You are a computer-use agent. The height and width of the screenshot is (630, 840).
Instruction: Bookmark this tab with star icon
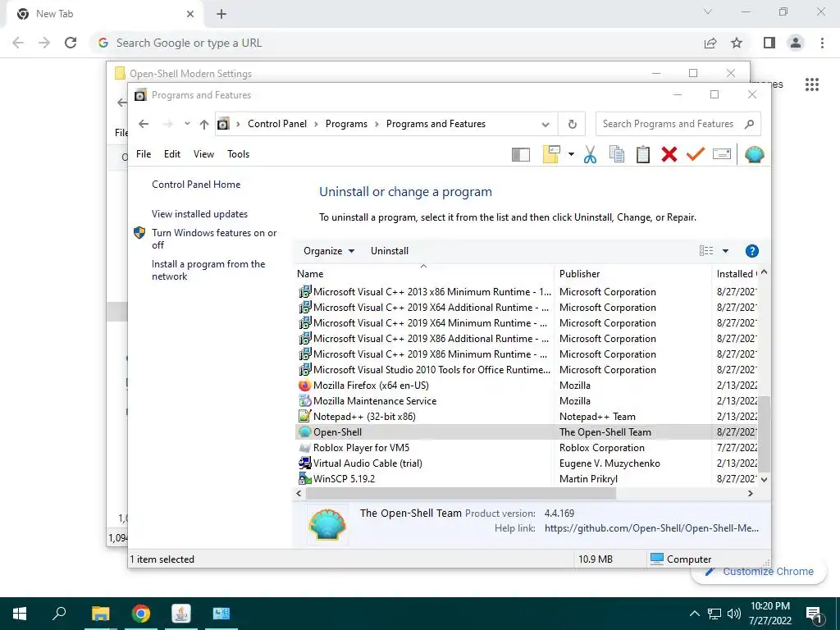click(x=737, y=43)
